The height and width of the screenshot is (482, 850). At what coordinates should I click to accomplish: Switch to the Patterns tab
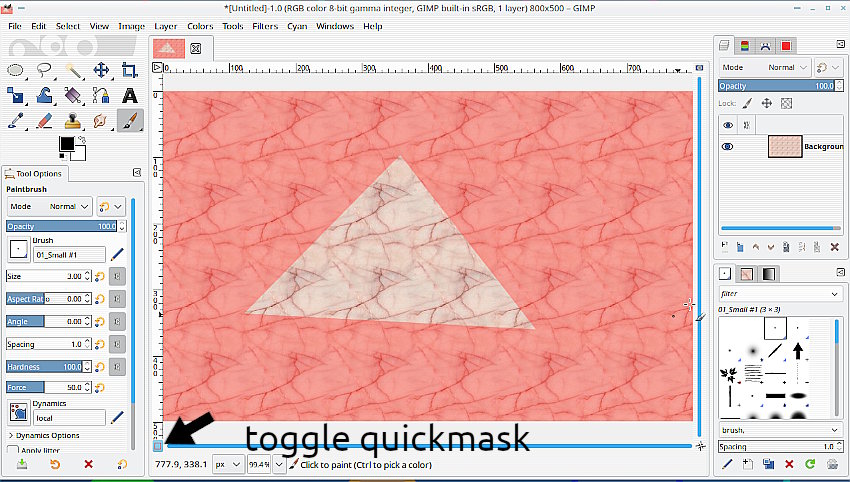pyautogui.click(x=746, y=274)
